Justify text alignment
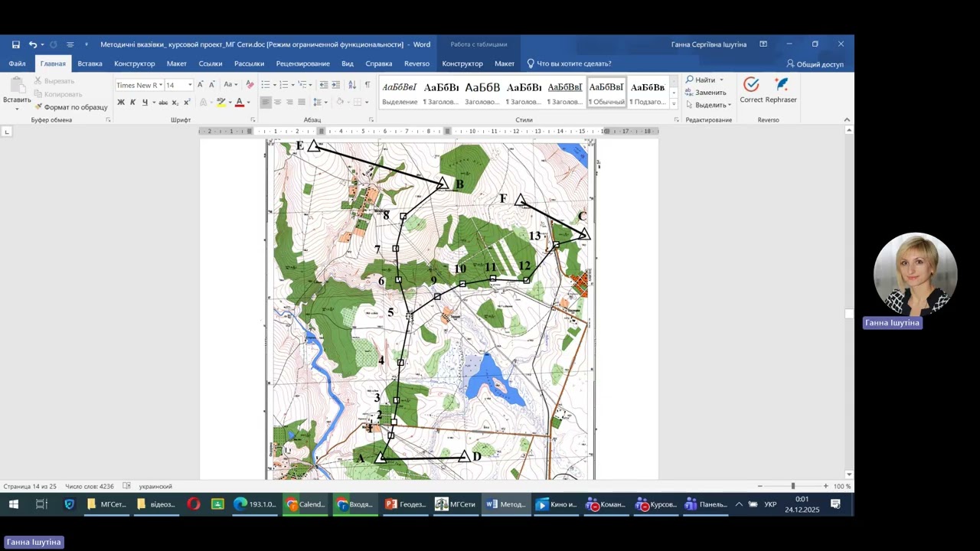Viewport: 980px width, 551px height. tap(302, 103)
